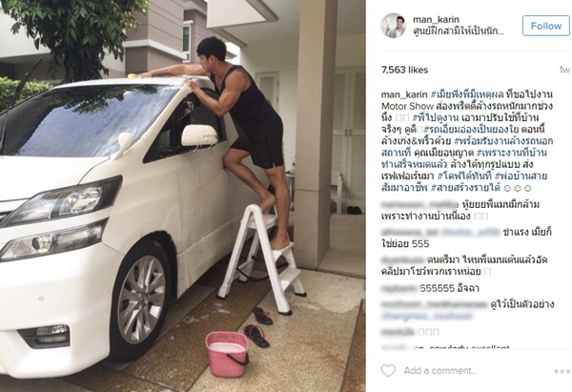Open hashtag #เพราะงานที่บ้านทำเสร็จหมดแล้ว

pos(512,153)
